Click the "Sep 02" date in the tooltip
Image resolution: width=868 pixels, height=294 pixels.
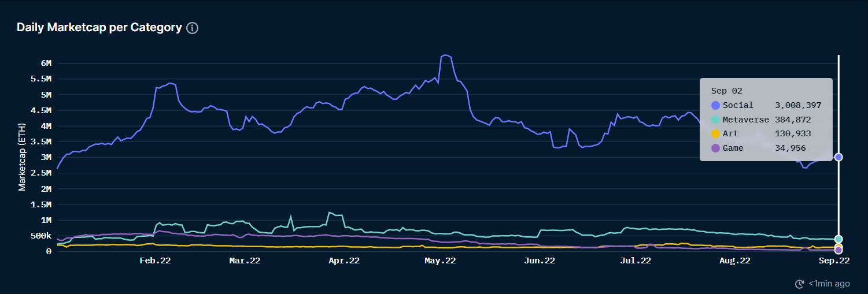(x=726, y=91)
